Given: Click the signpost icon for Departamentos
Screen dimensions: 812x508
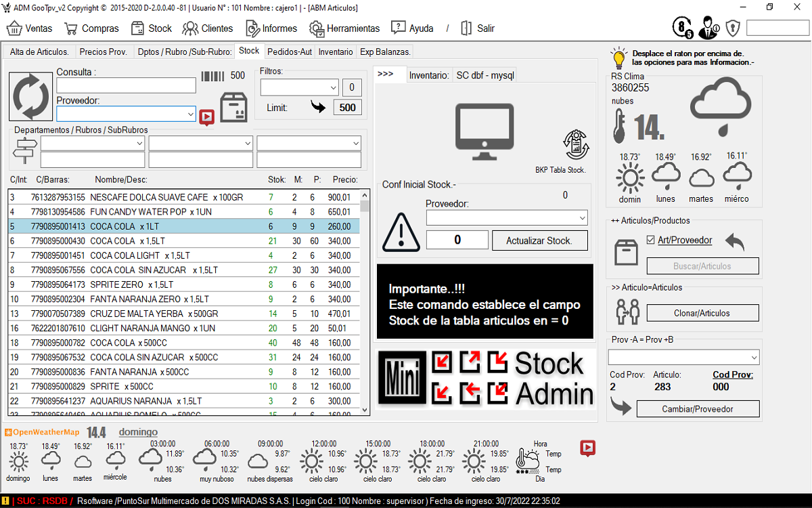Looking at the screenshot, I should (x=25, y=150).
